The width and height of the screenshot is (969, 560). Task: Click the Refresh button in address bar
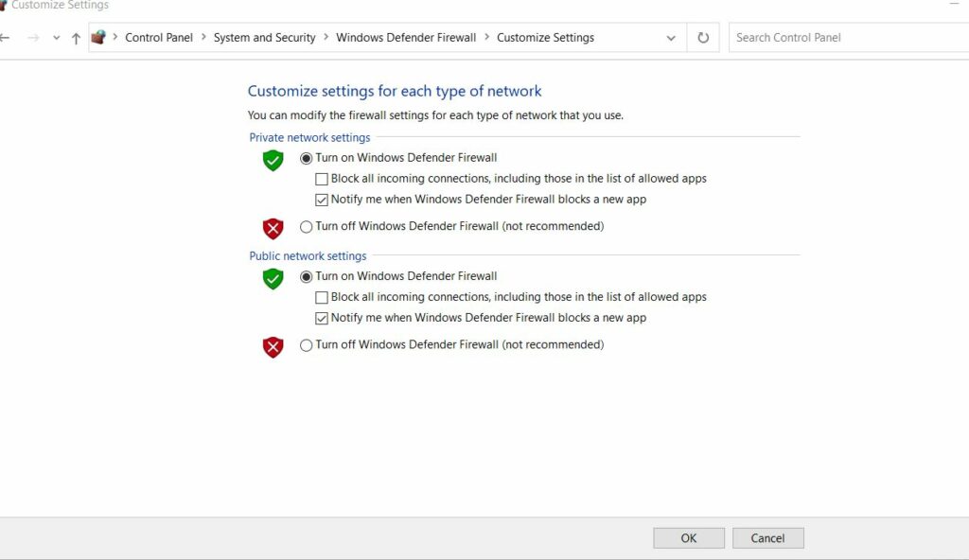click(702, 38)
